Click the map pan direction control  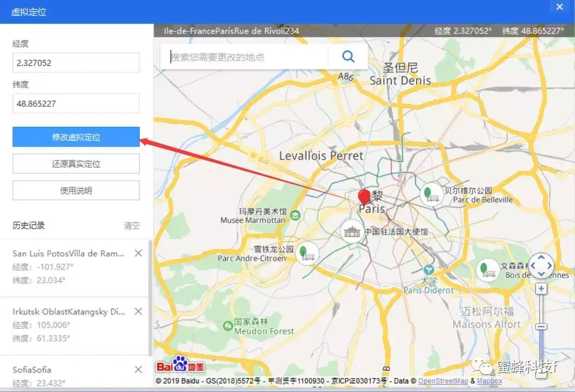[x=541, y=265]
